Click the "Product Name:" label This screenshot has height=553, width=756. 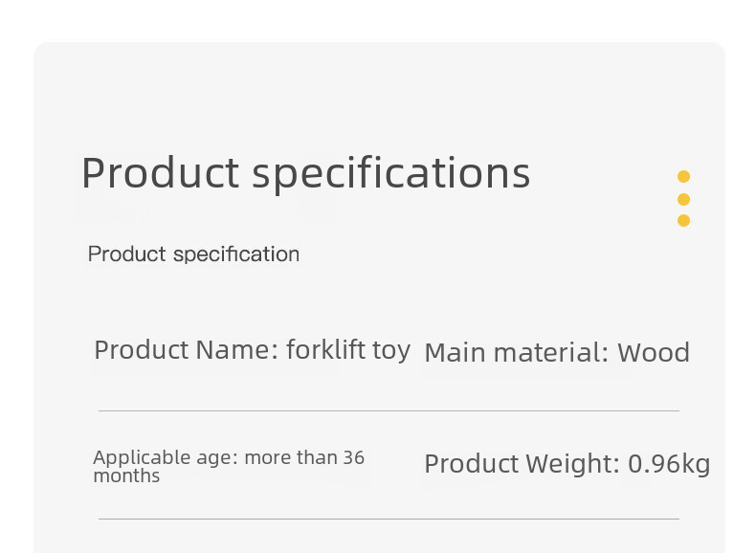[x=186, y=350]
